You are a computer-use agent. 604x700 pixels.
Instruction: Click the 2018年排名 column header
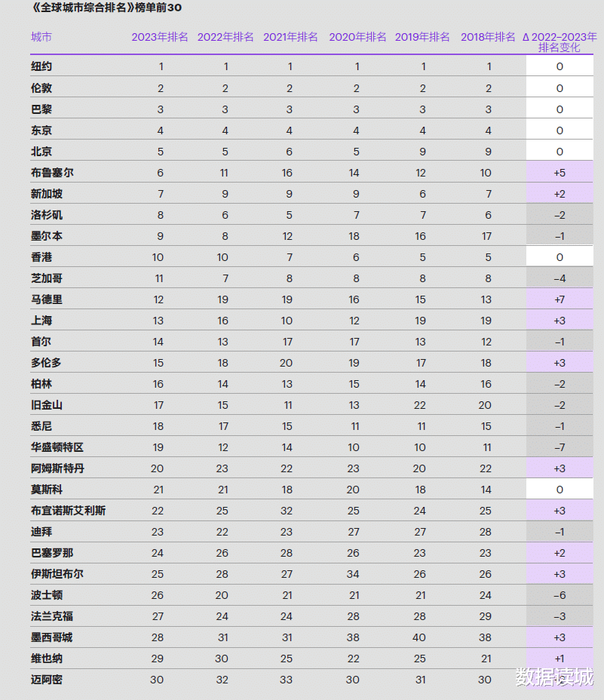(x=488, y=37)
